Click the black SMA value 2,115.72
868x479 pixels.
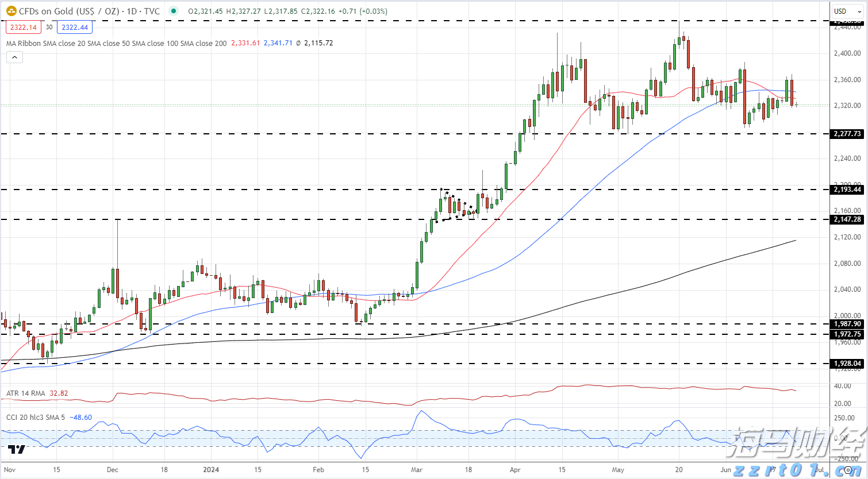click(x=318, y=43)
